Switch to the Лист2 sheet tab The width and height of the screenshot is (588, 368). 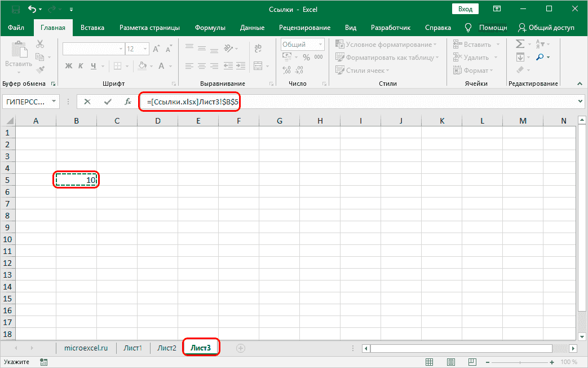tap(166, 348)
